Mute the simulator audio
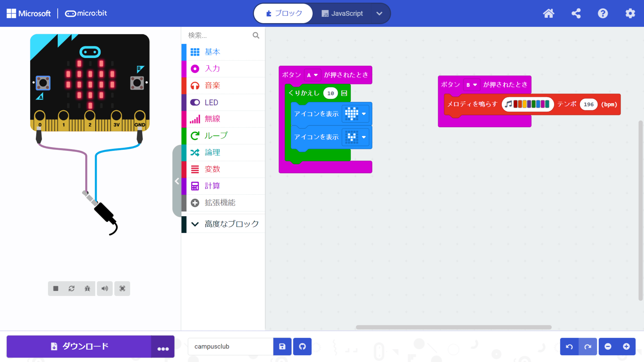This screenshot has width=644, height=362. pyautogui.click(x=105, y=289)
